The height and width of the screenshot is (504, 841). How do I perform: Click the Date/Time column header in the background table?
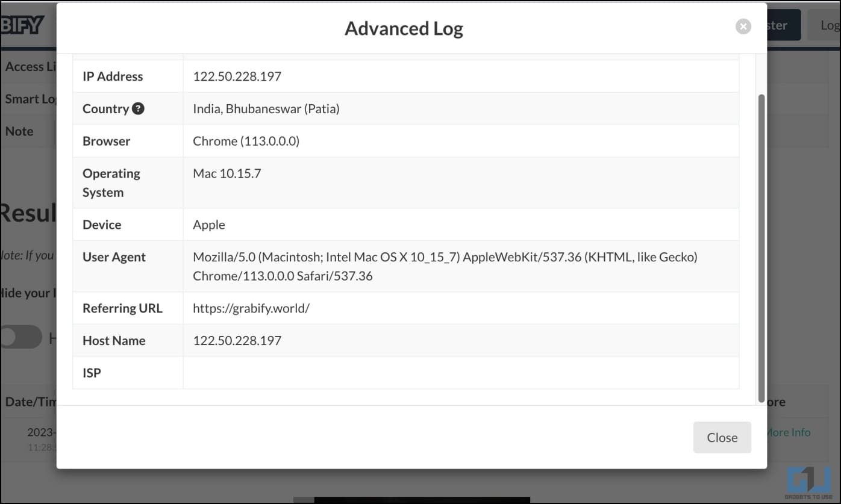pos(30,402)
